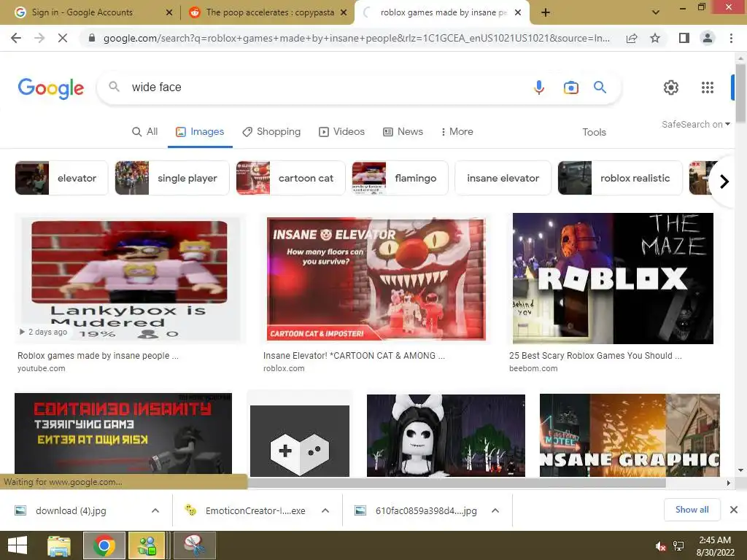Open the white-bow ghost girl image
This screenshot has width=747, height=560.
pyautogui.click(x=446, y=435)
